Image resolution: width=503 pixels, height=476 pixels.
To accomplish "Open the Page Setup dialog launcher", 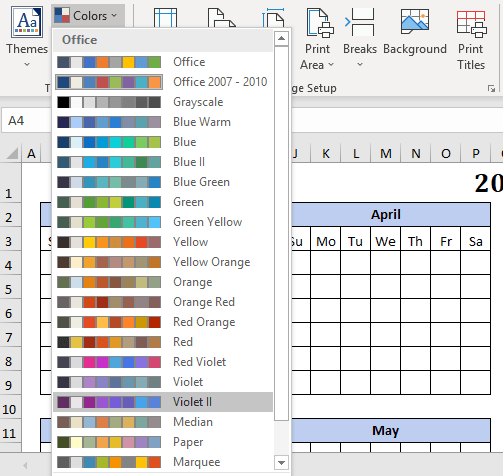I will (x=491, y=88).
